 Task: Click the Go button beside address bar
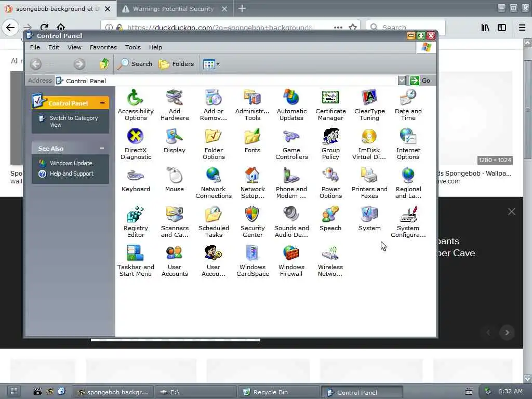(420, 81)
